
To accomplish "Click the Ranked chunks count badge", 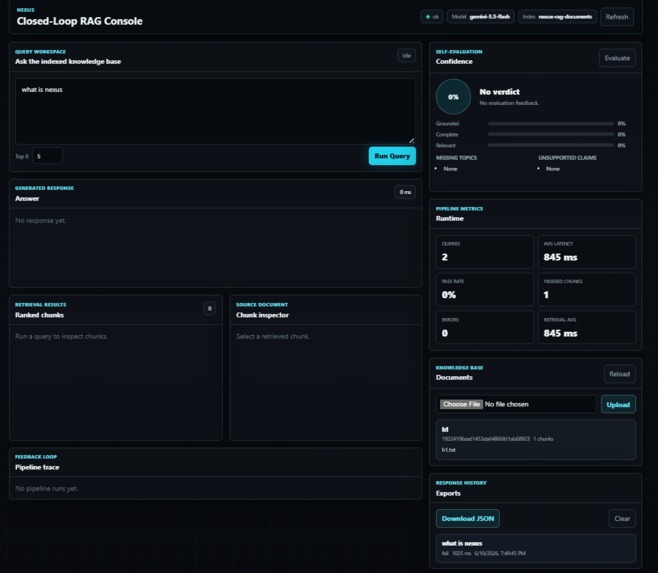I will (x=209, y=309).
